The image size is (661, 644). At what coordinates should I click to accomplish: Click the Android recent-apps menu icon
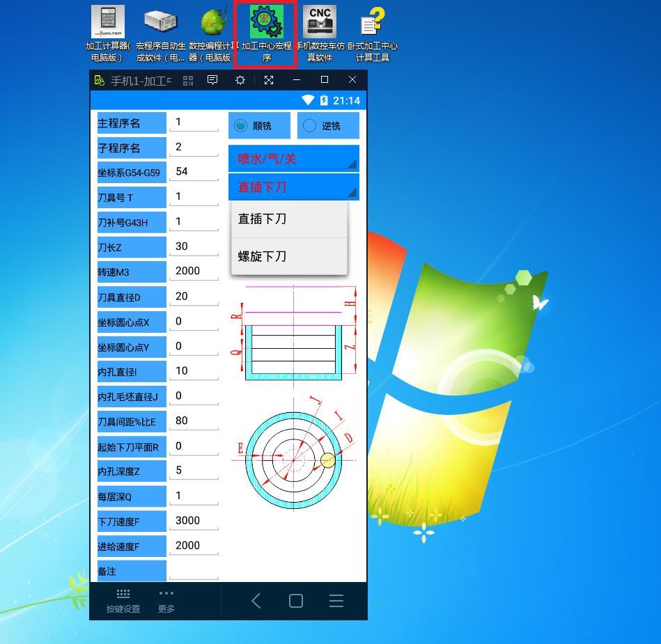[x=336, y=601]
